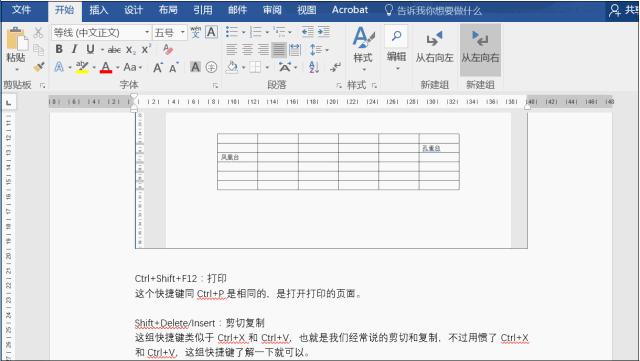Viewport: 640px width, 361px height.
Task: Apply numbered list formatting
Action: pyautogui.click(x=256, y=31)
